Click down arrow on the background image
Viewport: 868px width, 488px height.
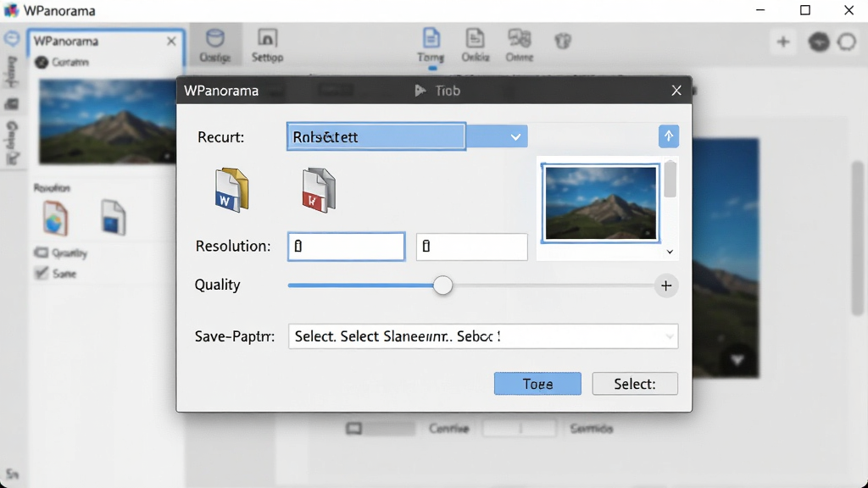(x=737, y=360)
